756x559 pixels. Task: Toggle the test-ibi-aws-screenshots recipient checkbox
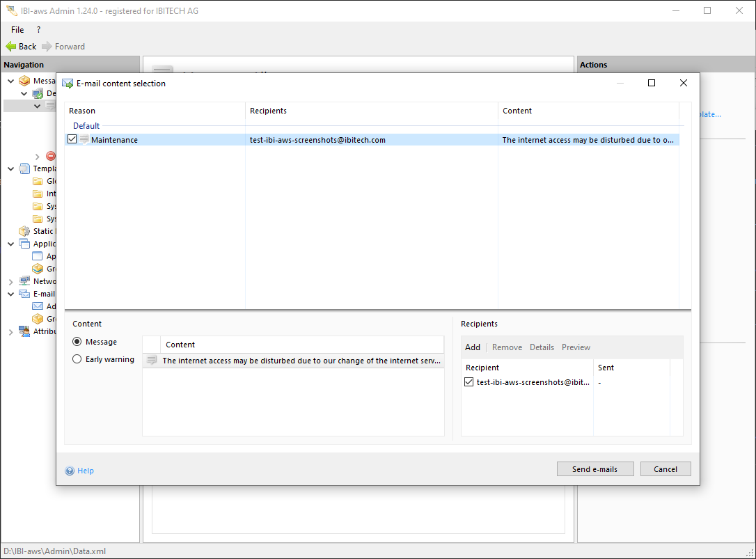[468, 382]
